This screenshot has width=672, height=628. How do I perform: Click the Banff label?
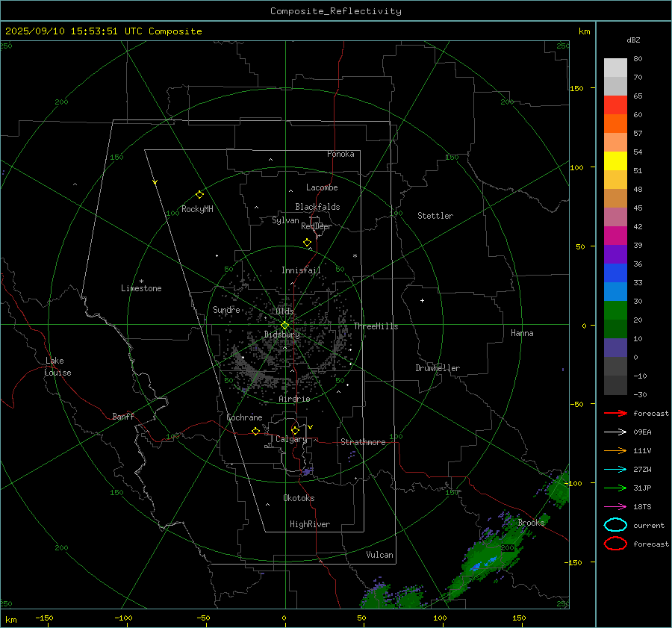(123, 416)
